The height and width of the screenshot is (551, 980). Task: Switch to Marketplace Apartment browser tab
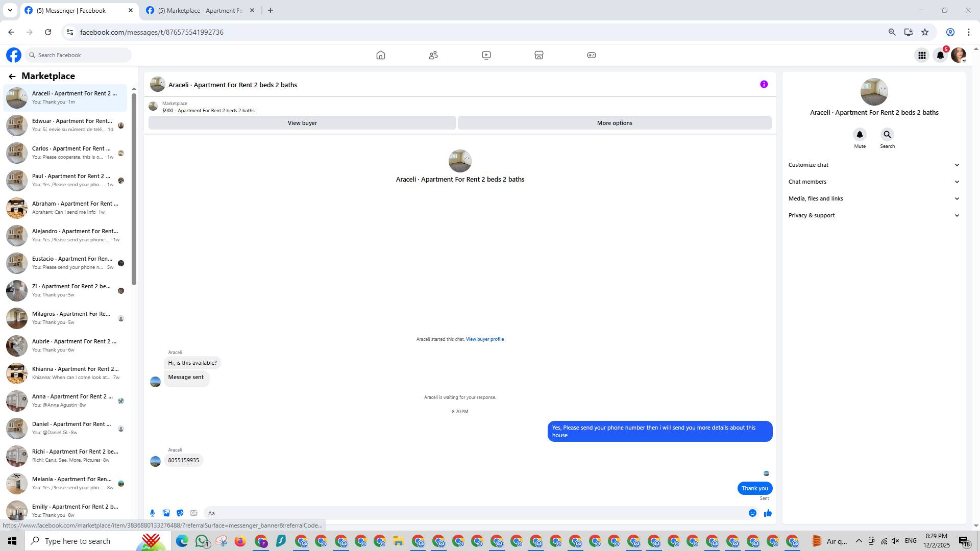[200, 10]
